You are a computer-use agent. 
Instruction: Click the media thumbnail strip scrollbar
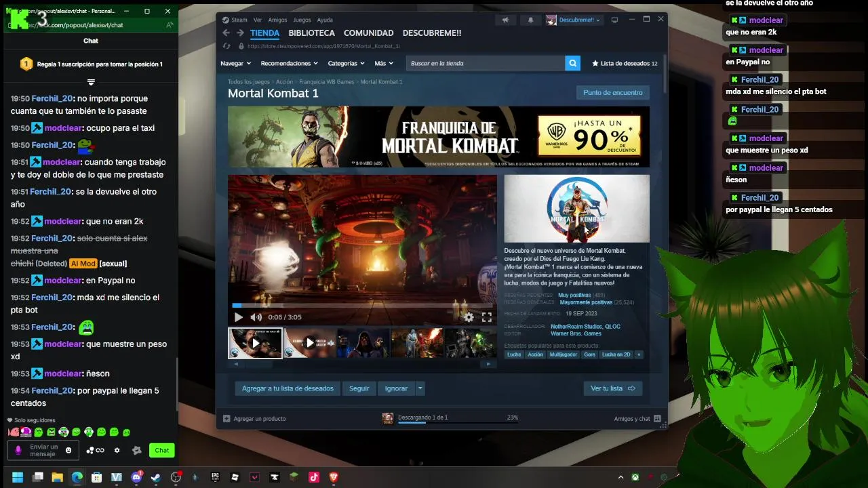[362, 364]
